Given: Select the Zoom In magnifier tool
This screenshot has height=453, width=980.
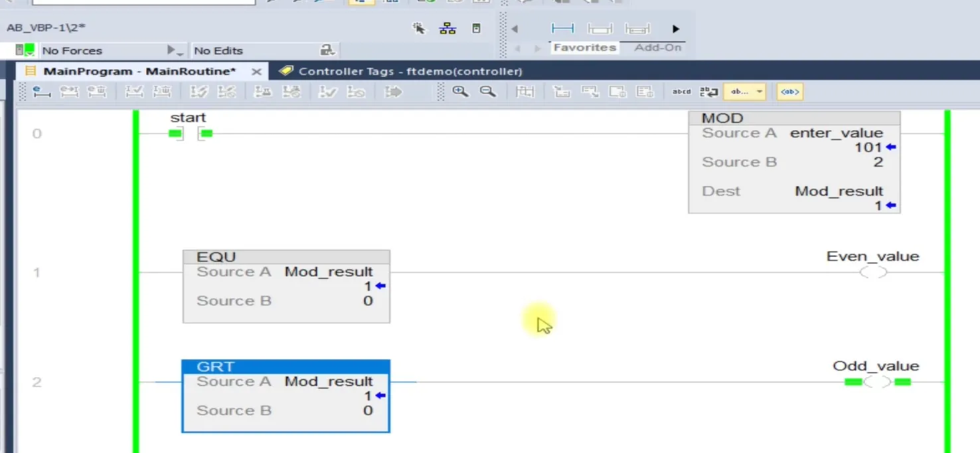Looking at the screenshot, I should click(460, 91).
